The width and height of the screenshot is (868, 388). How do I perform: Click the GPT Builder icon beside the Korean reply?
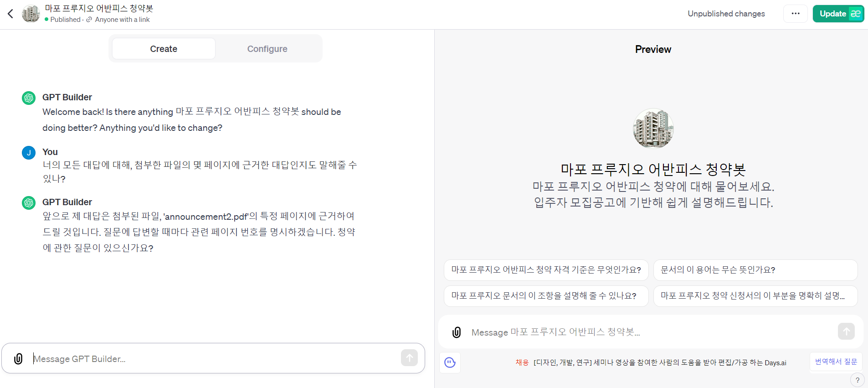coord(29,203)
